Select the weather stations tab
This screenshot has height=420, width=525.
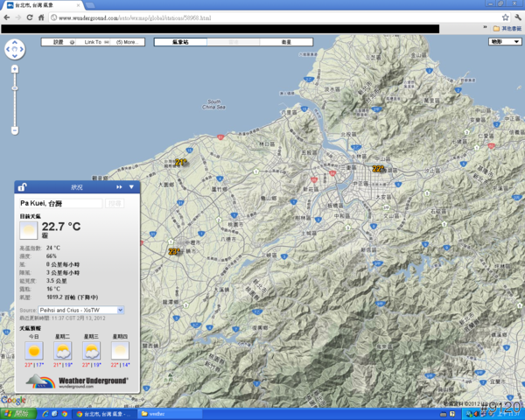click(179, 41)
